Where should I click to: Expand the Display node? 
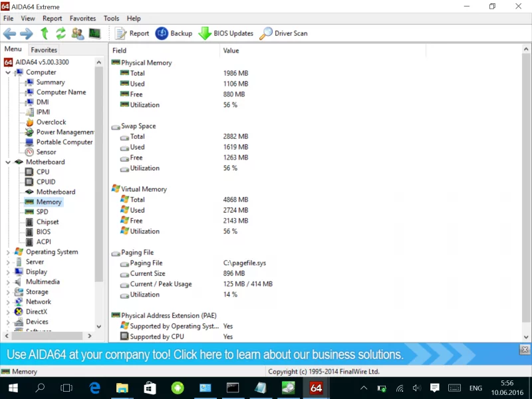tap(8, 272)
